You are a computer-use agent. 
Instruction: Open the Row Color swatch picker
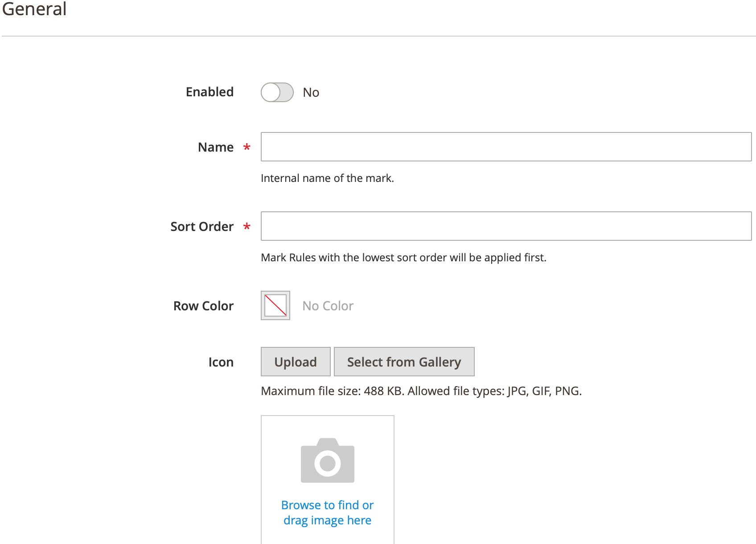275,305
